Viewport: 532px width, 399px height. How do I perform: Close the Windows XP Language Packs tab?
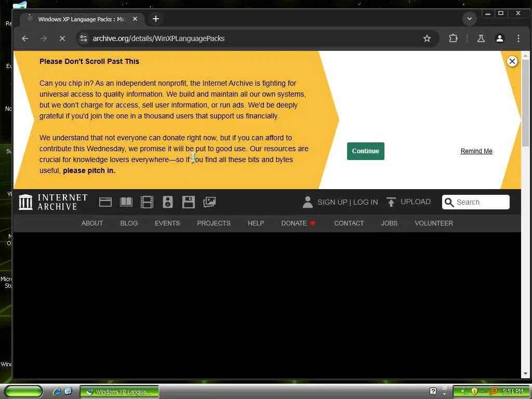pos(135,19)
